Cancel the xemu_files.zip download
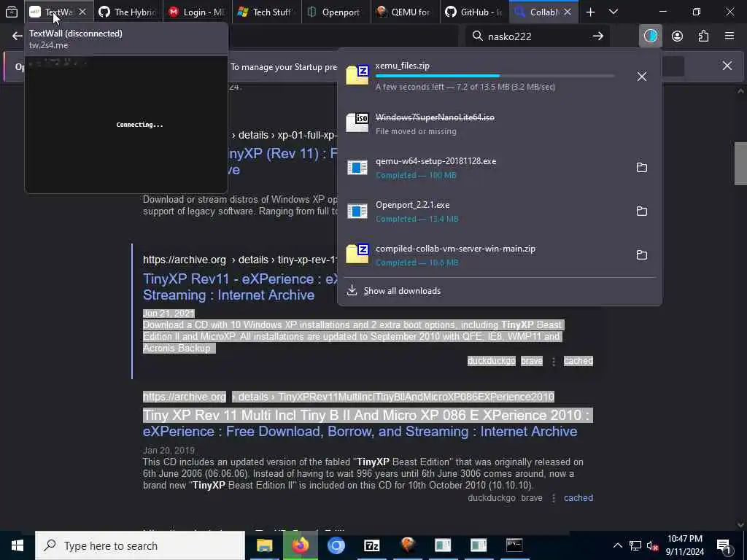 point(642,76)
